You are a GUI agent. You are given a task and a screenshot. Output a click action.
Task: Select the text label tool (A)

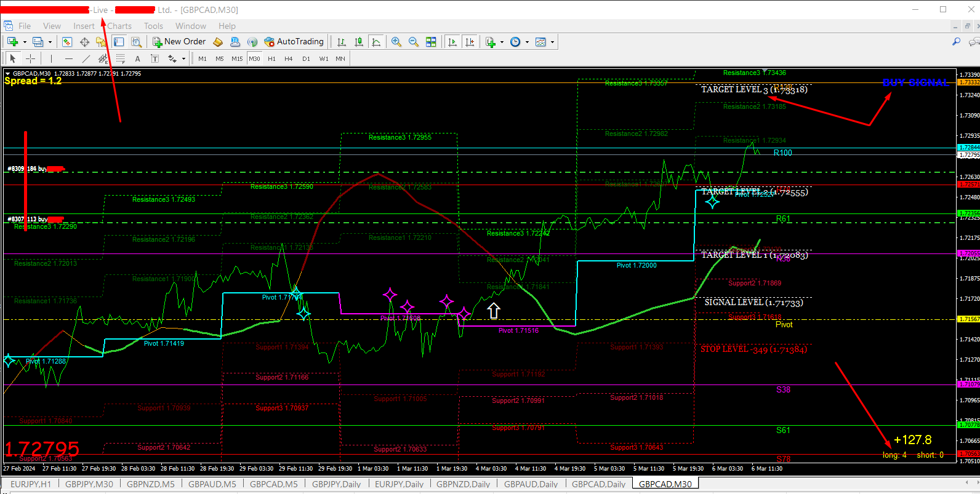(137, 58)
